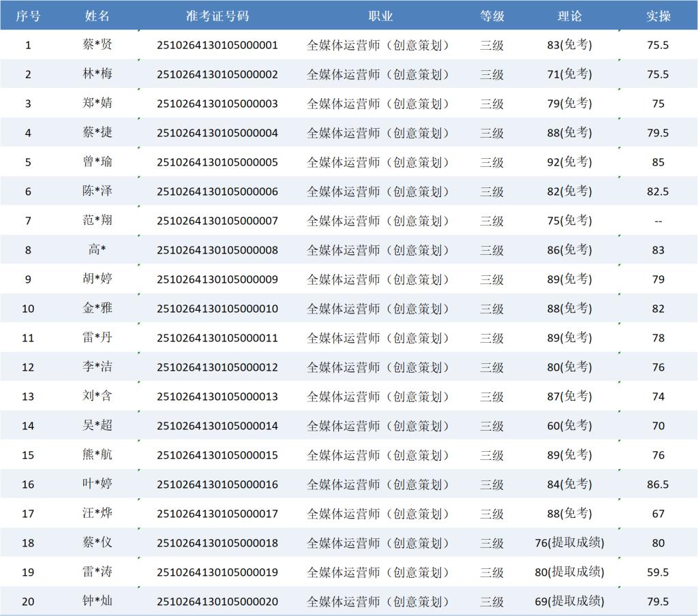Click the practical score 59.5
This screenshot has height=616, width=698.
(x=658, y=572)
